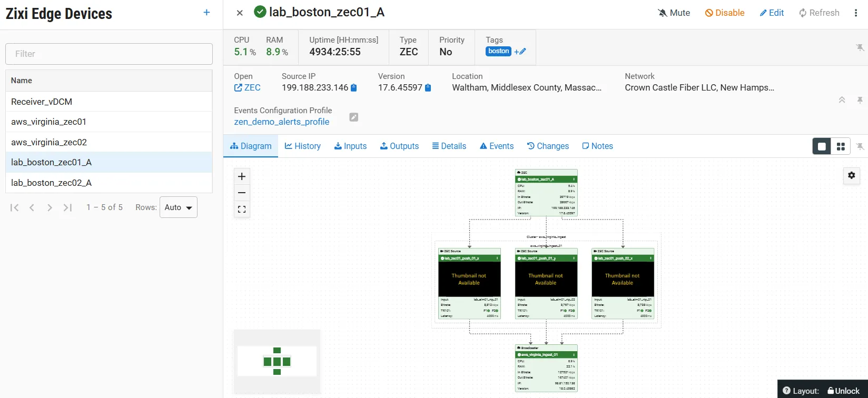Viewport: 868px width, 398px height.
Task: Select lab_boston_zec01_A in device list
Action: coord(109,162)
